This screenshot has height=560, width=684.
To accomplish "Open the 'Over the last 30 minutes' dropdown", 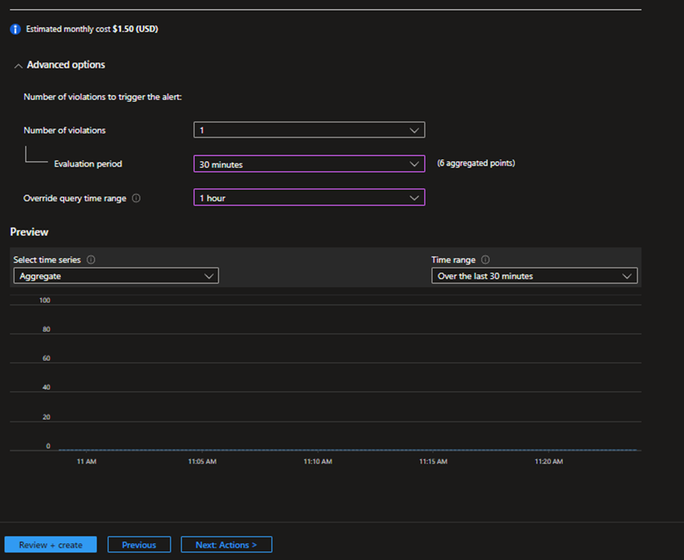I will pyautogui.click(x=534, y=276).
